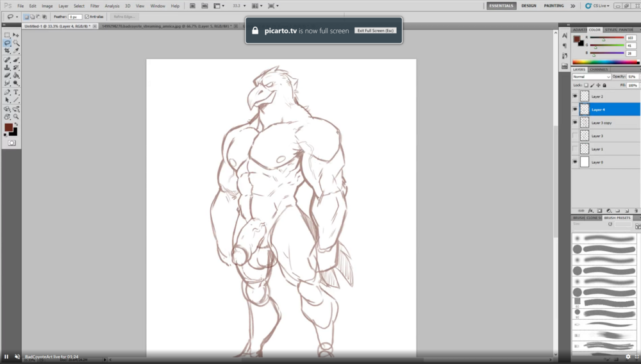The width and height of the screenshot is (641, 364).
Task: Click the Quick Mask mode icon
Action: click(12, 143)
